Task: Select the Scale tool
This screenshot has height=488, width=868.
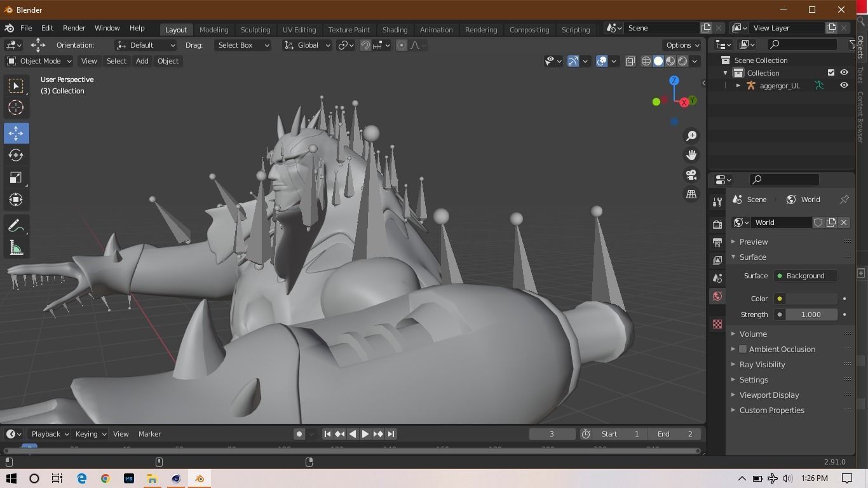Action: tap(16, 177)
